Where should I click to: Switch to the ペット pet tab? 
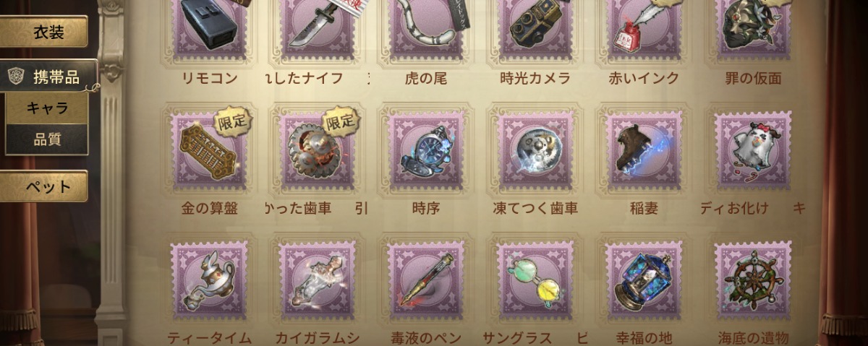(44, 186)
